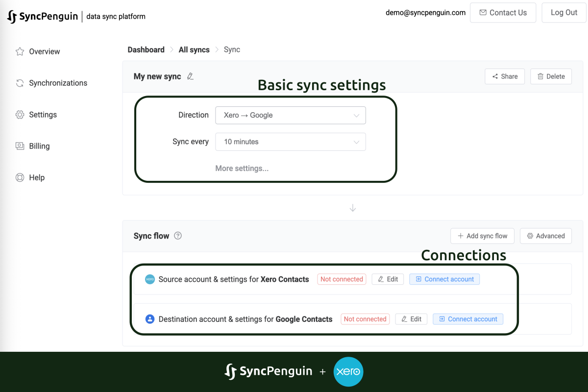Click the Xero logo icon in source row
588x392 pixels.
150,279
